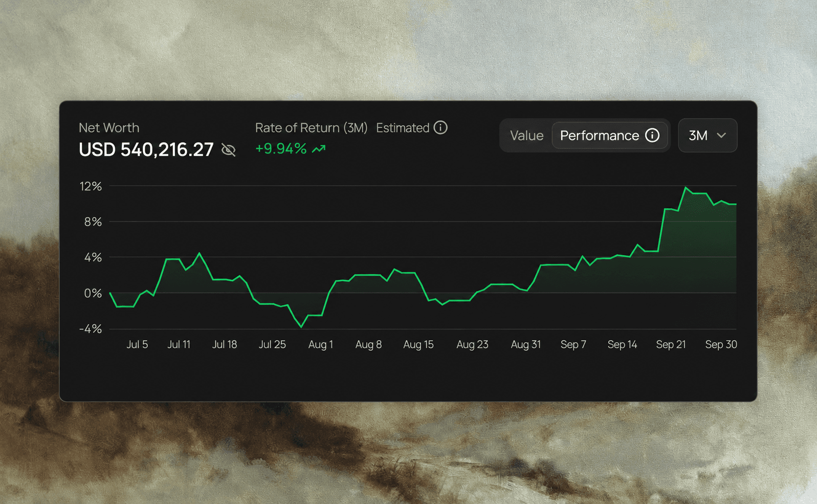This screenshot has height=504, width=817.
Task: Switch to the Value tab
Action: pos(526,136)
